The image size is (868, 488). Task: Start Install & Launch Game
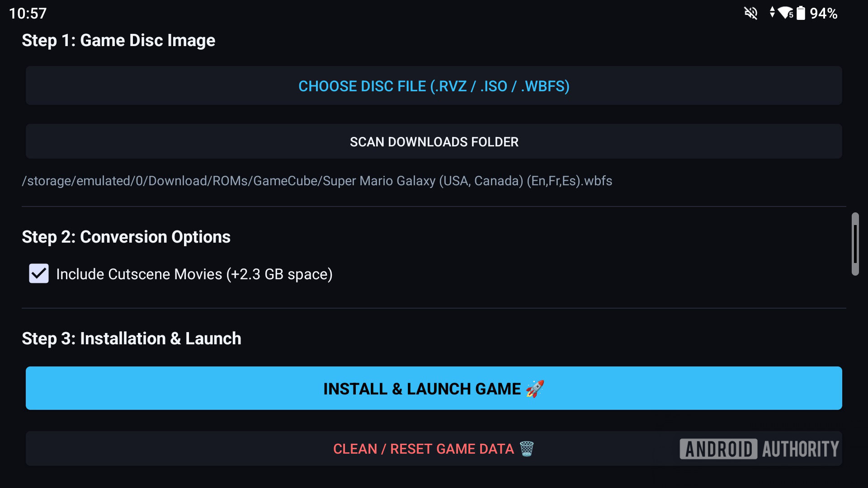[x=434, y=388]
